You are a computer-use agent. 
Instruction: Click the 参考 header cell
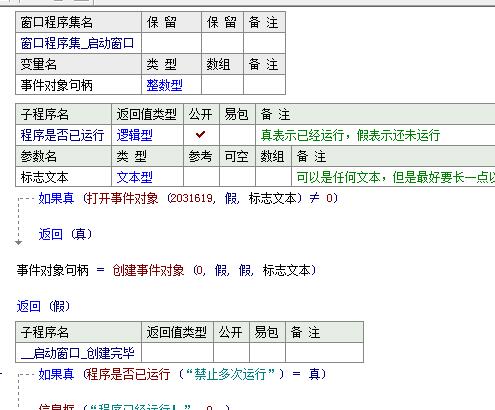click(201, 156)
